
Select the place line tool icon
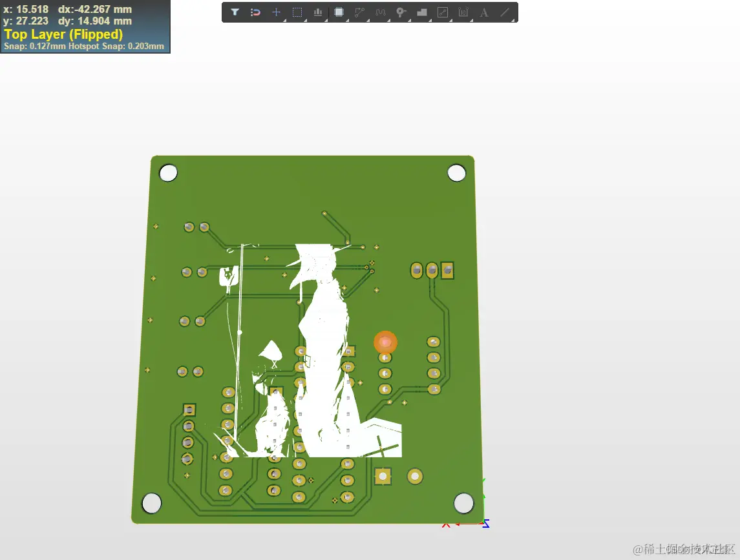coord(505,12)
